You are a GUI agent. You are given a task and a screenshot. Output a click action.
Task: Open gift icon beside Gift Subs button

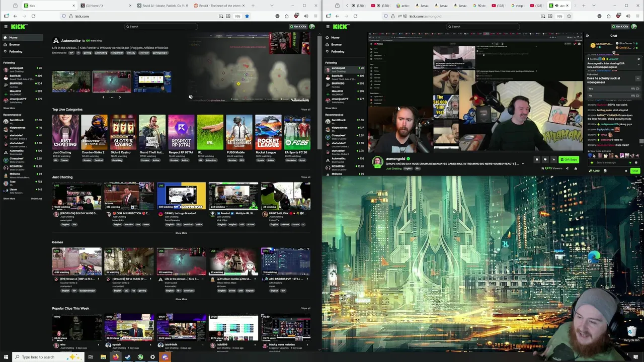click(x=554, y=160)
